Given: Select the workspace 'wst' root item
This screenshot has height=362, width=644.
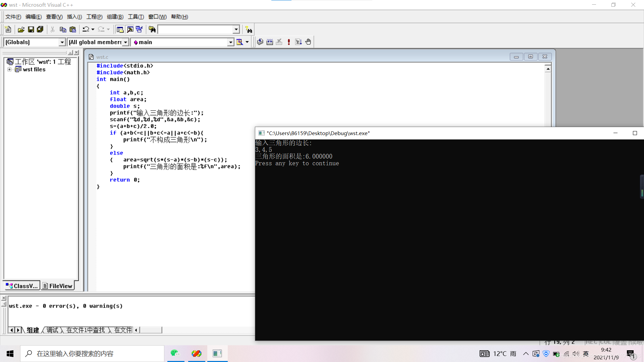Looking at the screenshot, I should coord(39,62).
